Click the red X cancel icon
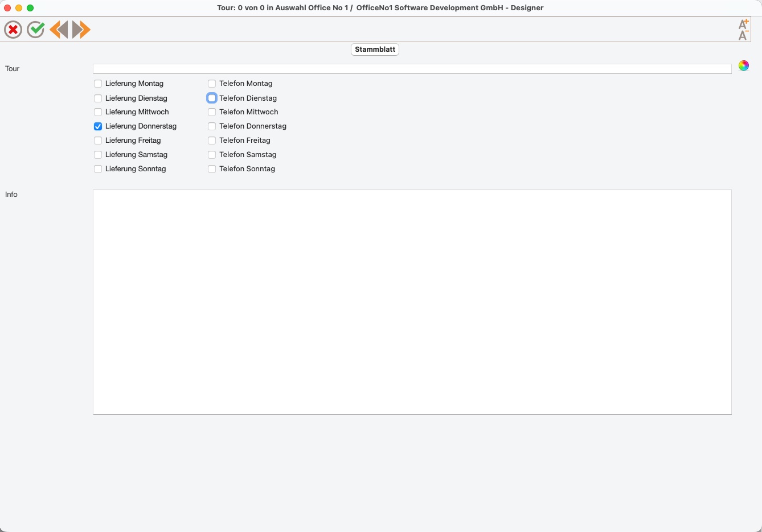The width and height of the screenshot is (762, 532). pyautogui.click(x=13, y=30)
